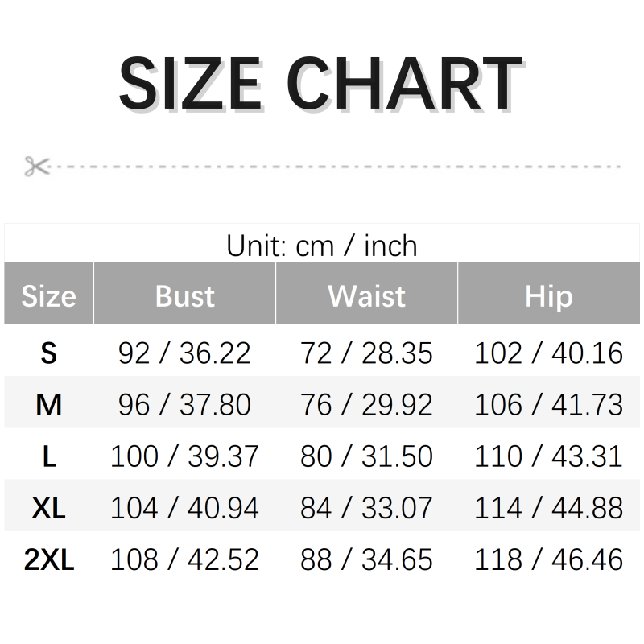This screenshot has height=644, width=644.
Task: Click the XL size row label
Action: pyautogui.click(x=48, y=508)
